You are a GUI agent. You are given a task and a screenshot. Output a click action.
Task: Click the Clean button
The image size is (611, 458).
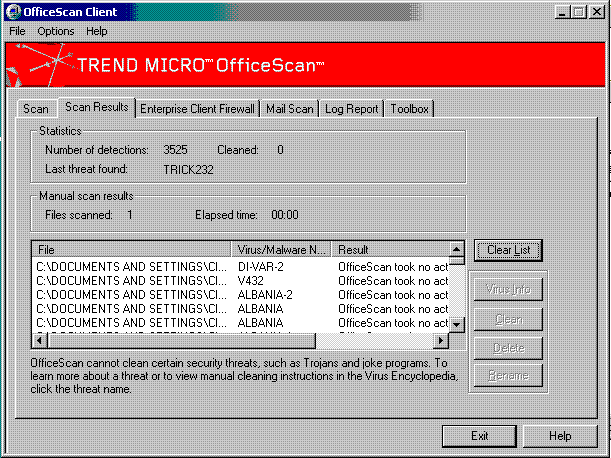509,319
